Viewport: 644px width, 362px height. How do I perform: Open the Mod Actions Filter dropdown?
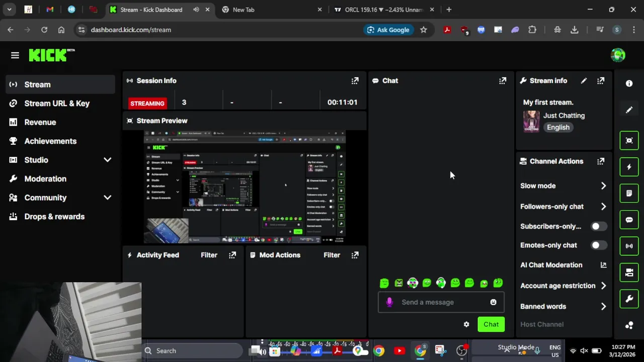click(x=332, y=255)
